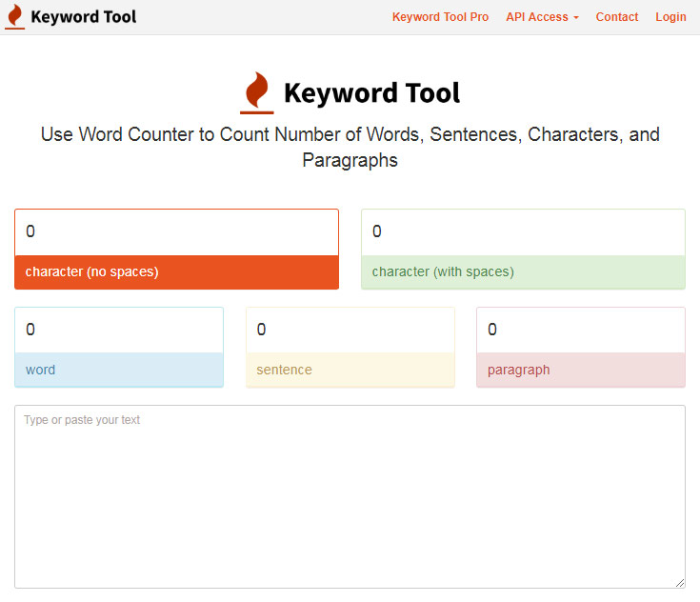The width and height of the screenshot is (700, 602).
Task: Focus the 'Type or paste your text' box
Action: click(350, 495)
